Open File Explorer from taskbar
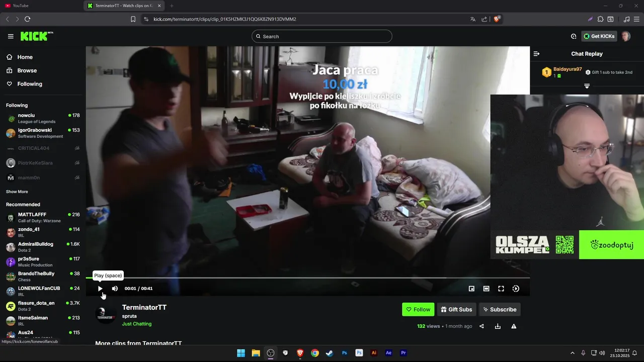This screenshot has width=644, height=362. pyautogui.click(x=256, y=353)
